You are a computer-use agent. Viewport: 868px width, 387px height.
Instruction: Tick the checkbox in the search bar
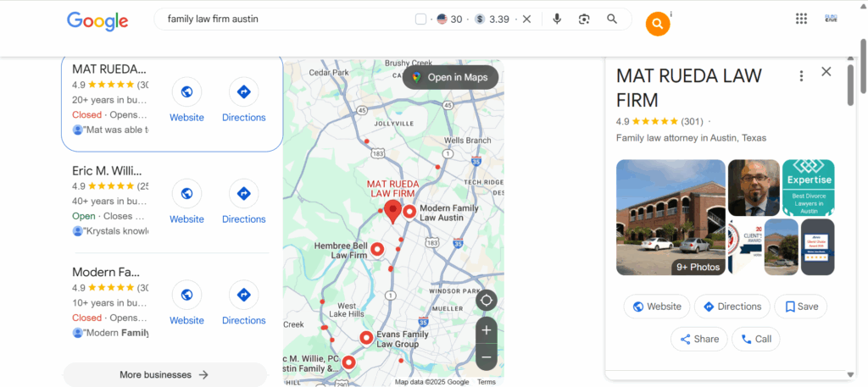pos(420,19)
